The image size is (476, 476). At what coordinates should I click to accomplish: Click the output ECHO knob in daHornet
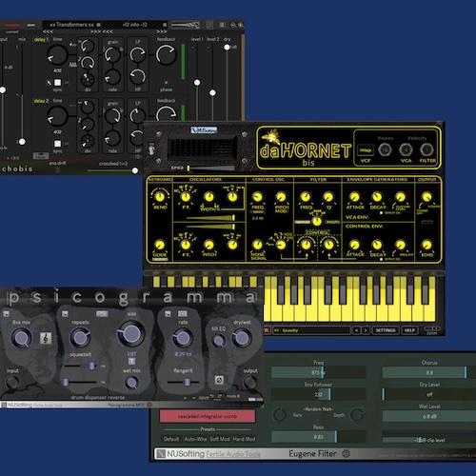(x=427, y=245)
